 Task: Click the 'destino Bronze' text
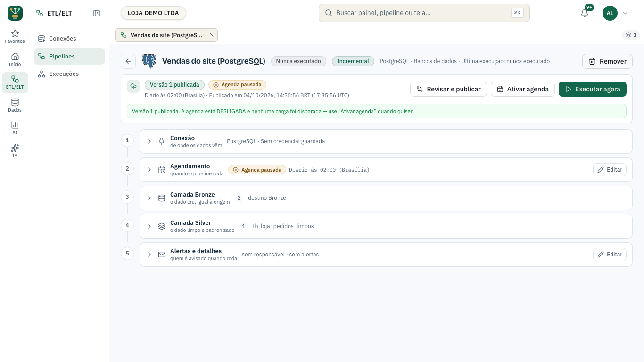tap(267, 198)
